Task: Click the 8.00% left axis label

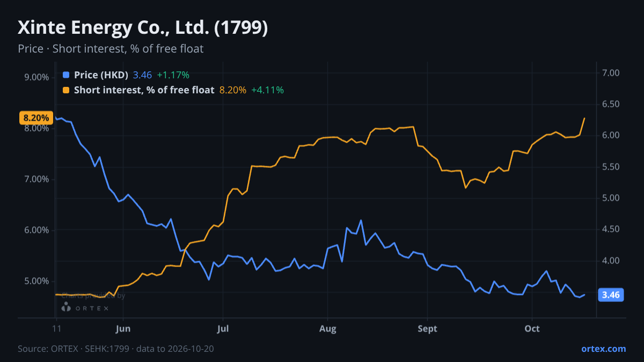Action: point(36,128)
